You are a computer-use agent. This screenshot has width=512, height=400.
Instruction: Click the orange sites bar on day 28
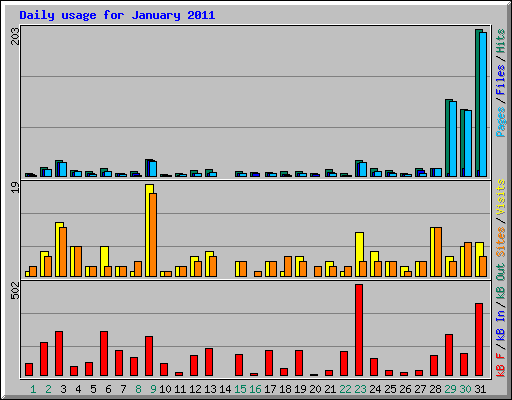[438, 252]
